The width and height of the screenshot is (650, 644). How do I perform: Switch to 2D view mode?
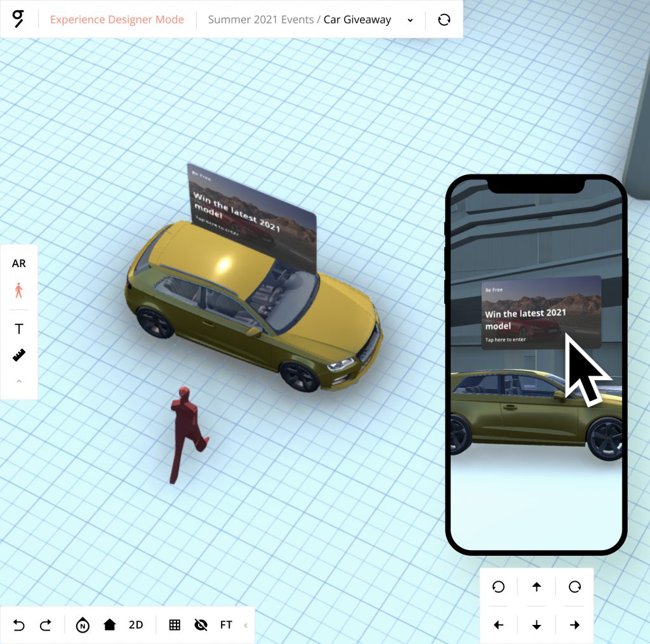point(136,625)
